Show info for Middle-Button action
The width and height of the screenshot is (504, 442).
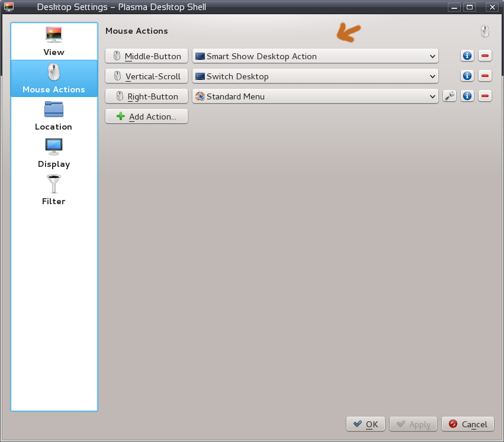coord(467,56)
